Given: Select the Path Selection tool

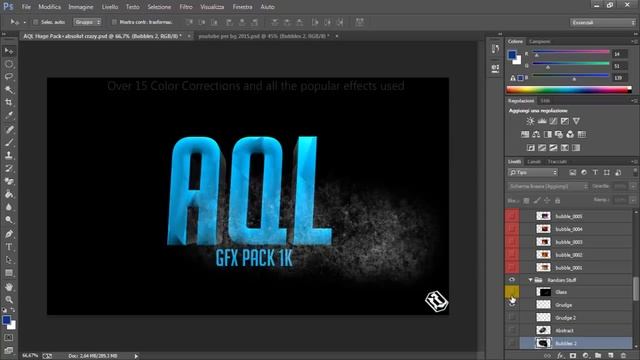Looking at the screenshot, I should click(x=9, y=260).
